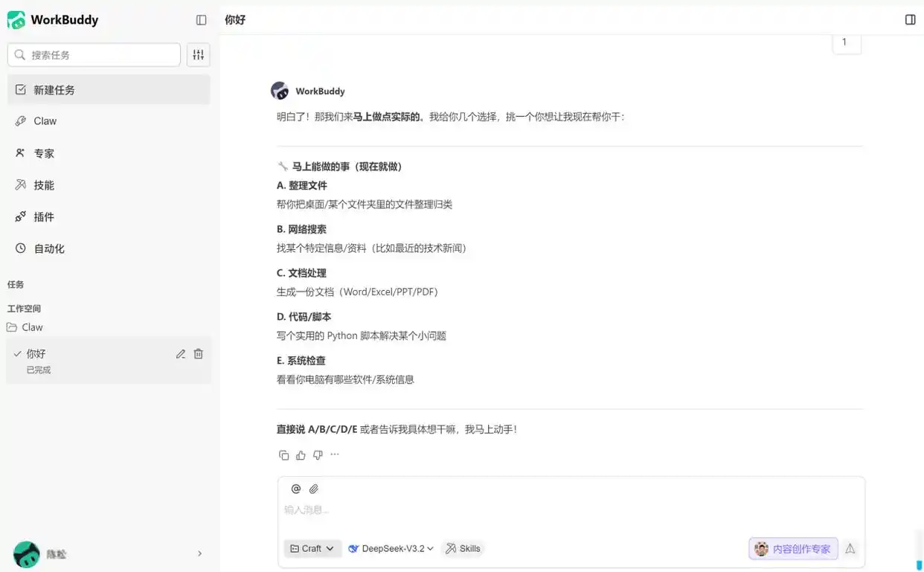Click the send message triangle icon
This screenshot has width=924, height=572.
(850, 548)
